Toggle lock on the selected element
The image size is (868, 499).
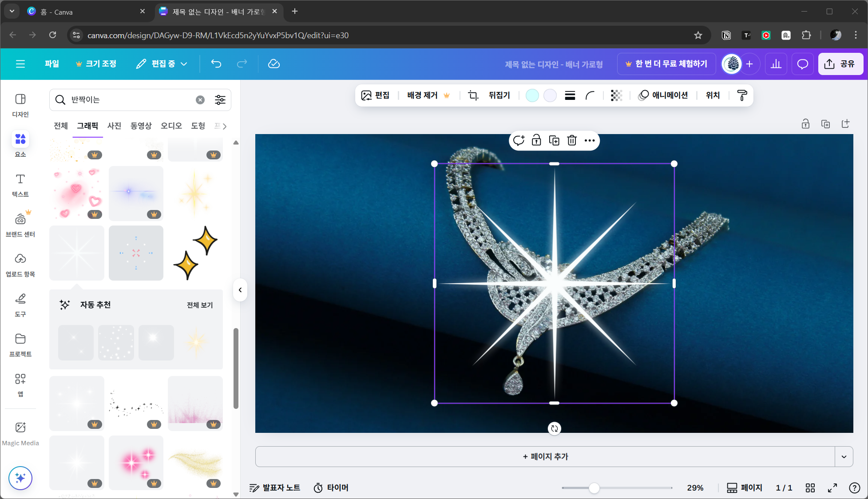pyautogui.click(x=536, y=141)
